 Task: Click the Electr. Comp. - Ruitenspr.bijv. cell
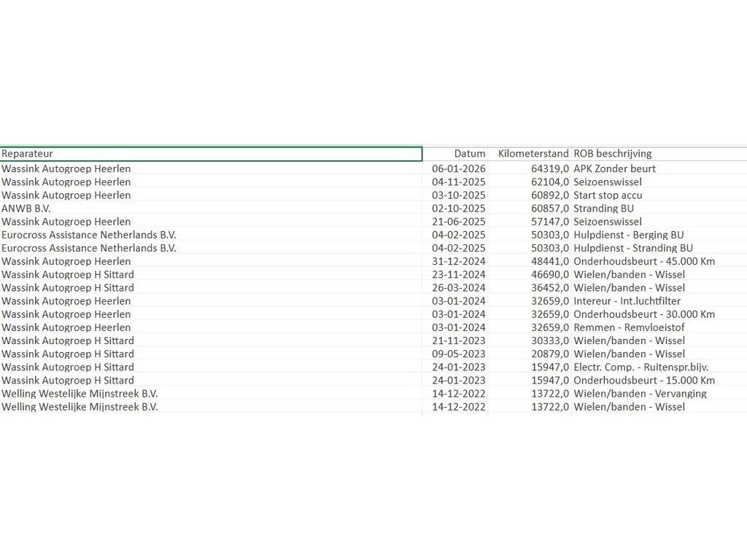tap(640, 367)
